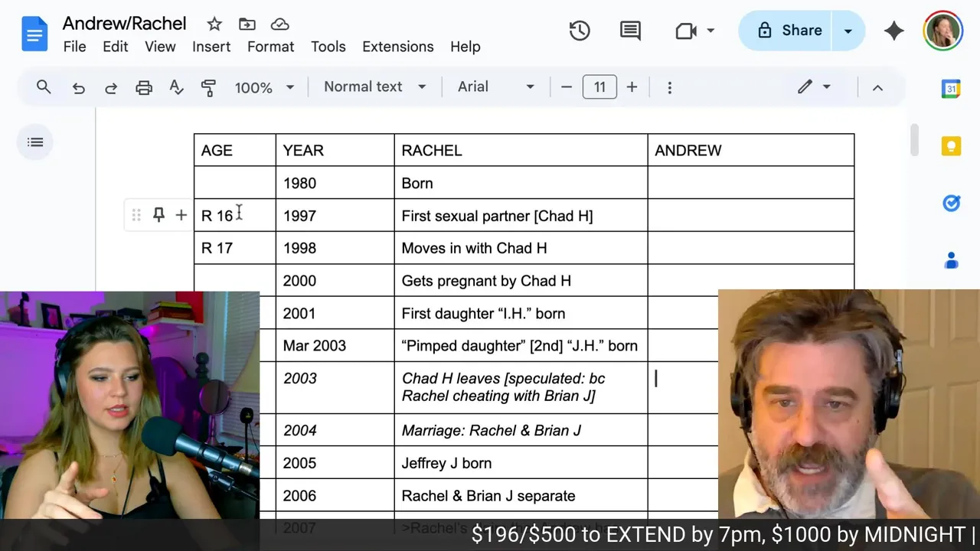
Task: Open version history clock icon
Action: pos(580,31)
